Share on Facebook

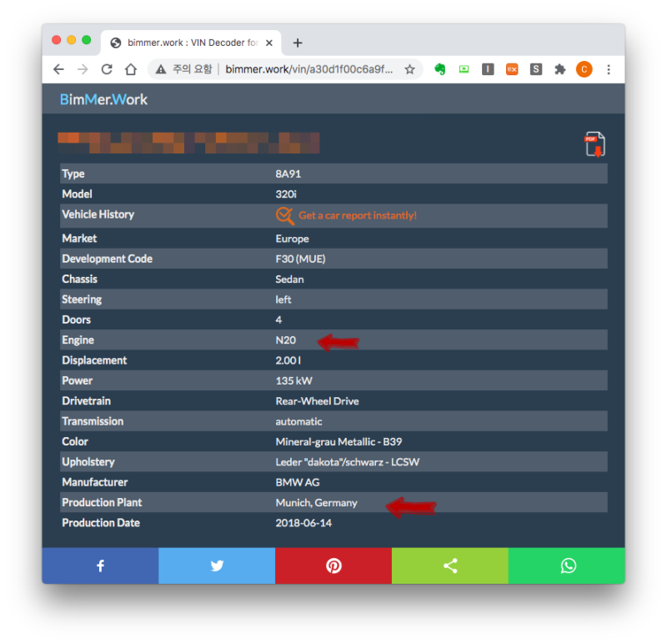(x=100, y=566)
